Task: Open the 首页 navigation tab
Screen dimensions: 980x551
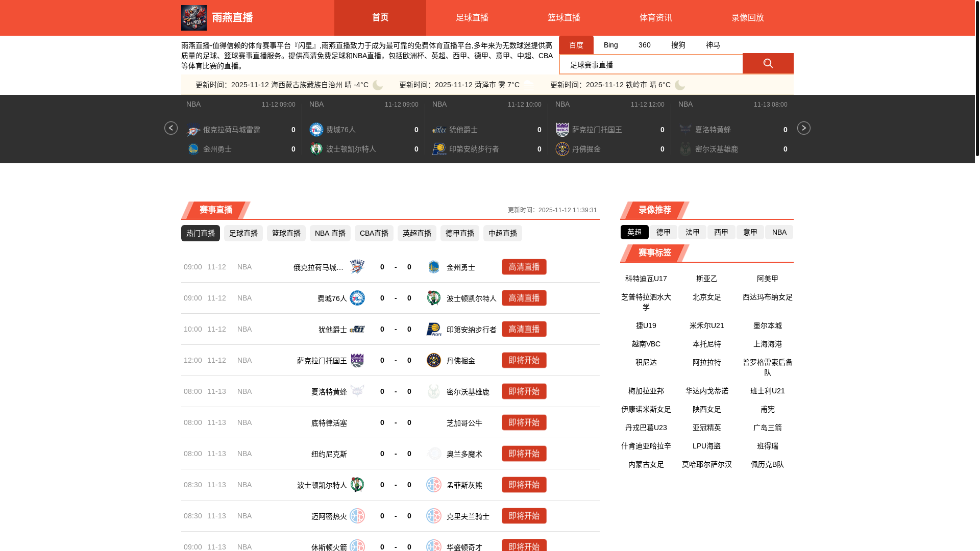Action: tap(380, 18)
